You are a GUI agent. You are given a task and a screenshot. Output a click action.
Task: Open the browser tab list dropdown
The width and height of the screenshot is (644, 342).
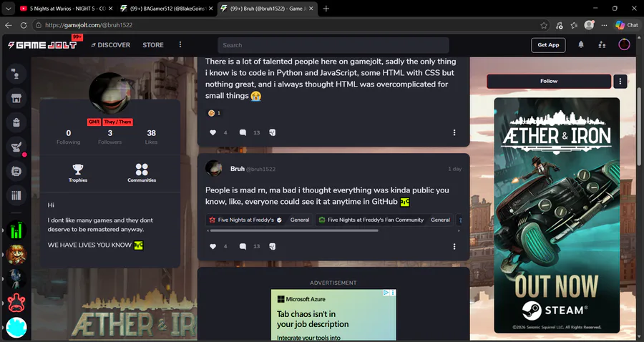click(x=8, y=8)
